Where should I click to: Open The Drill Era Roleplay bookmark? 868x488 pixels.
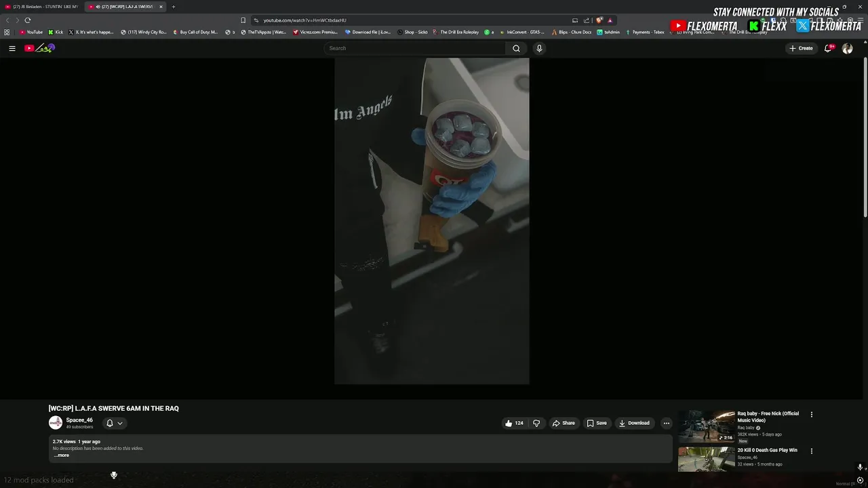[x=456, y=32]
